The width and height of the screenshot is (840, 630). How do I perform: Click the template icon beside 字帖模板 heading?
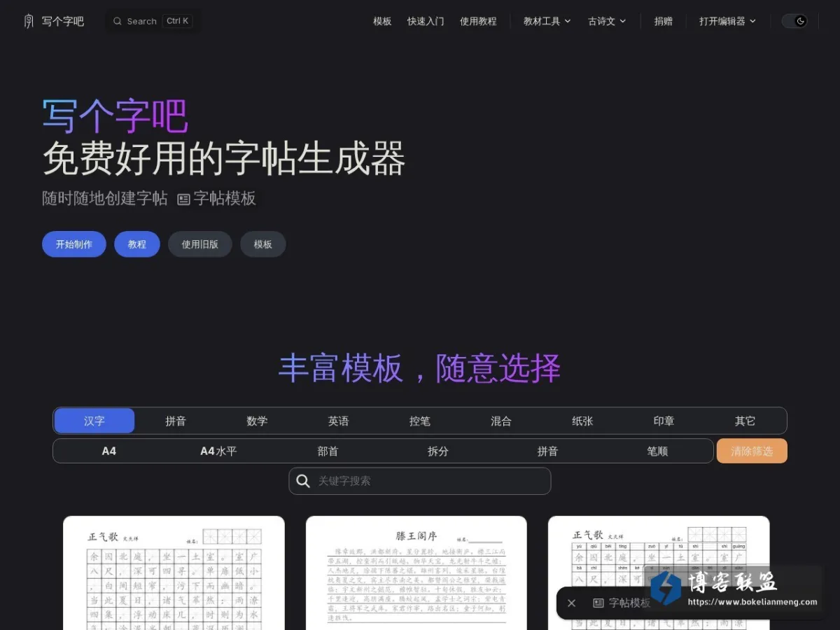click(183, 199)
